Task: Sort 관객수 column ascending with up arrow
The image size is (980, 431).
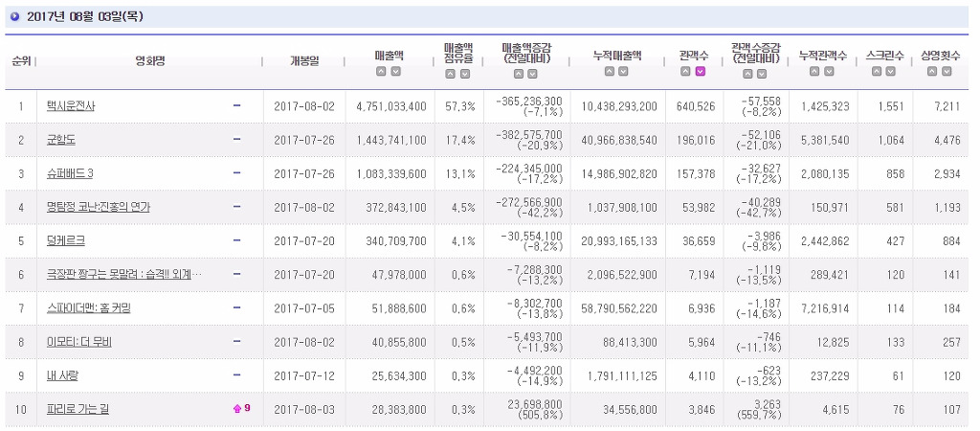Action: click(685, 71)
